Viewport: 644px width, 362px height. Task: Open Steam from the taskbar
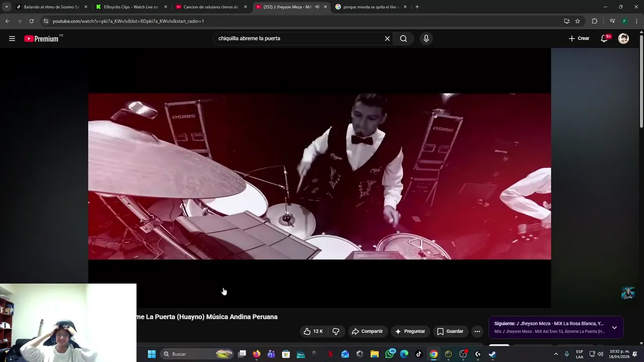[x=493, y=354]
